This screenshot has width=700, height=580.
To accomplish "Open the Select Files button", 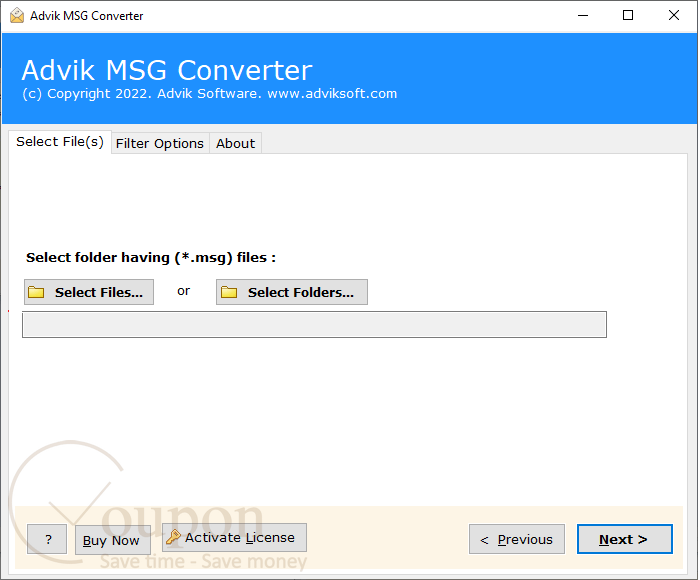I will pos(89,292).
